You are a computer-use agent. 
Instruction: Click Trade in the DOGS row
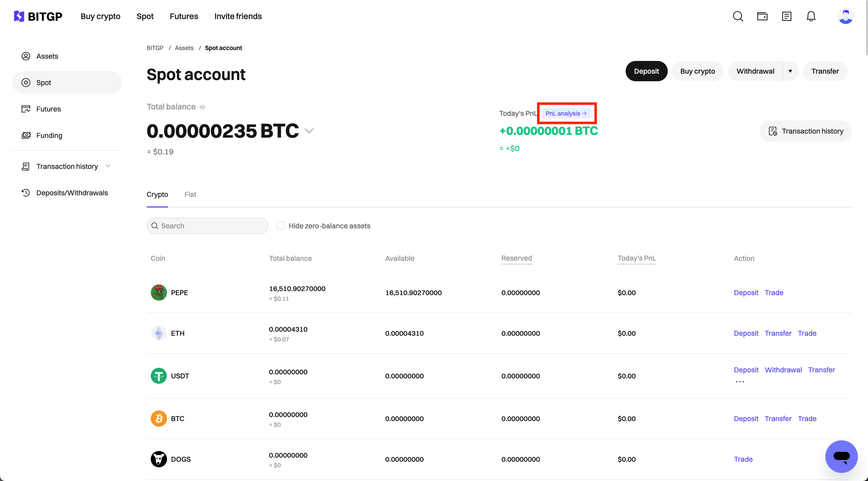tap(743, 459)
